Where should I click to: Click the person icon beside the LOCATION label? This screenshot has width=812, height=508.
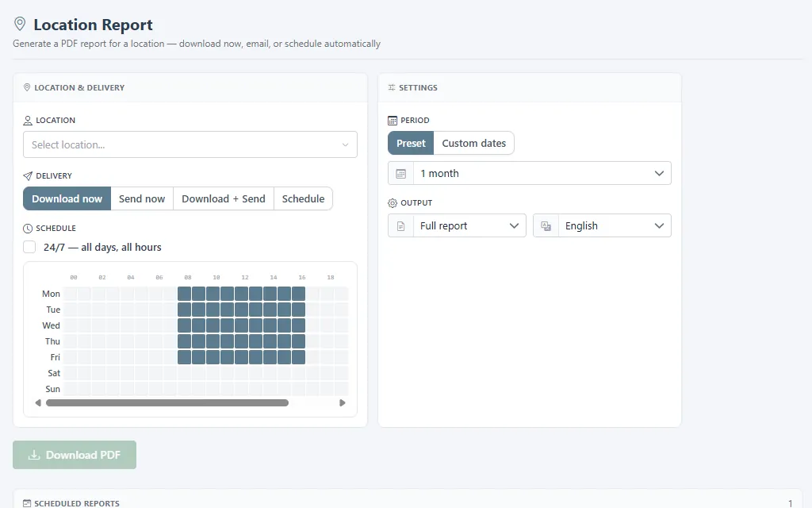(x=28, y=121)
